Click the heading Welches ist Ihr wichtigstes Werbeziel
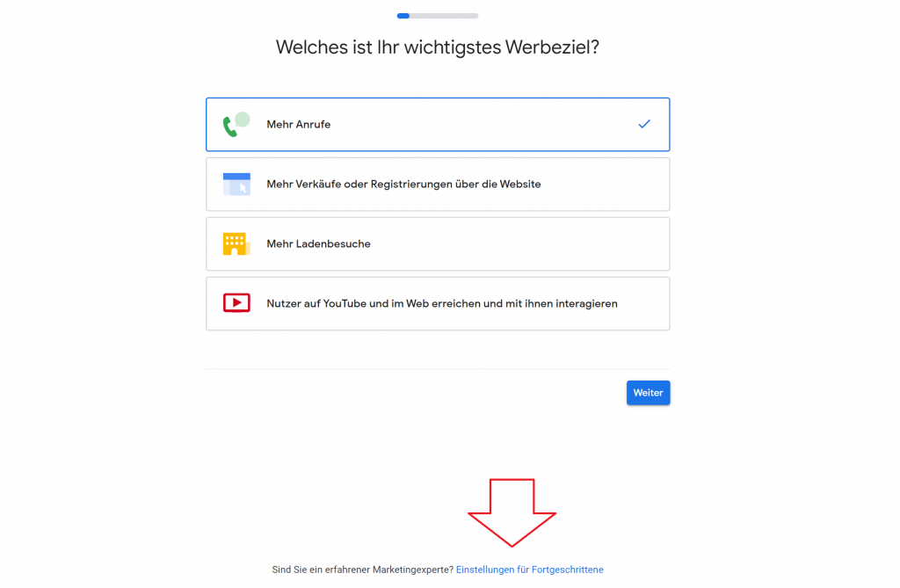900x588 pixels. point(438,47)
